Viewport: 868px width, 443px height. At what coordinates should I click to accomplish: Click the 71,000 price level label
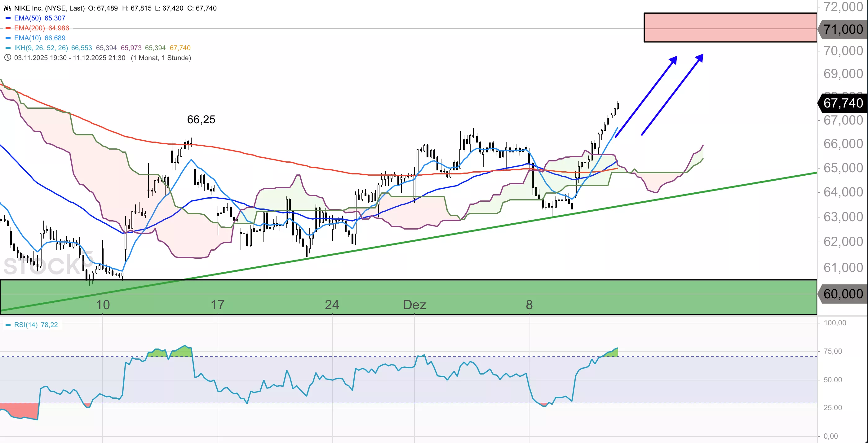click(843, 30)
